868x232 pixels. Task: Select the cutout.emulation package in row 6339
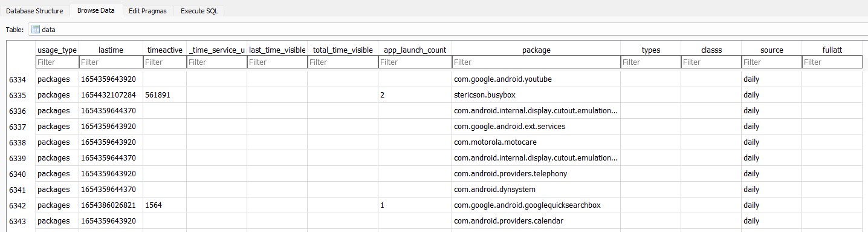(x=536, y=158)
